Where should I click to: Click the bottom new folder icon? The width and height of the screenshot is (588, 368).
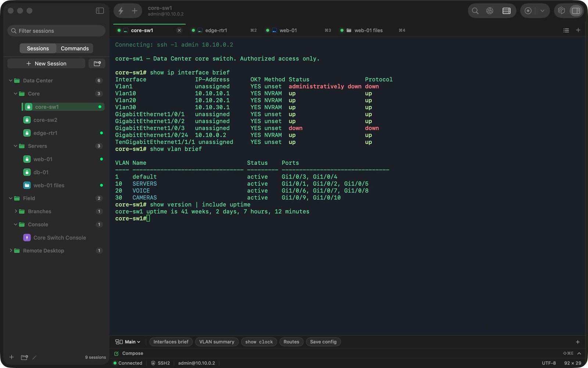coord(24,357)
